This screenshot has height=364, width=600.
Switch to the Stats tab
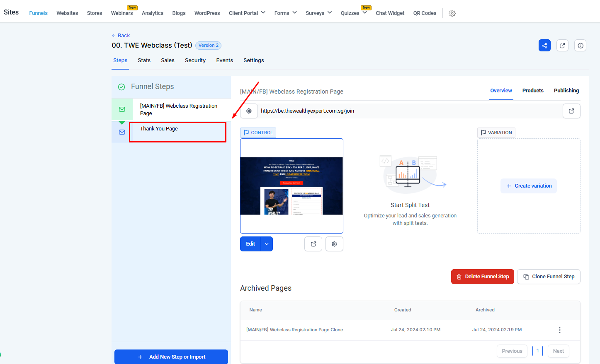pos(144,60)
